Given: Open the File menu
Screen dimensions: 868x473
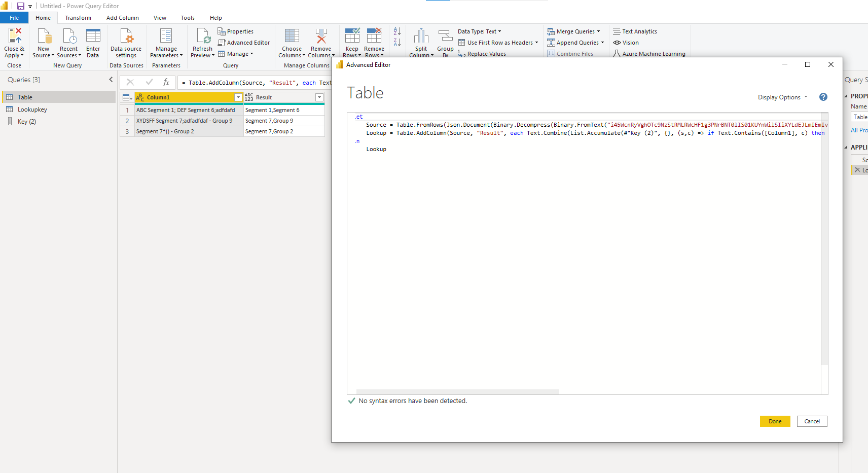Looking at the screenshot, I should (x=14, y=18).
